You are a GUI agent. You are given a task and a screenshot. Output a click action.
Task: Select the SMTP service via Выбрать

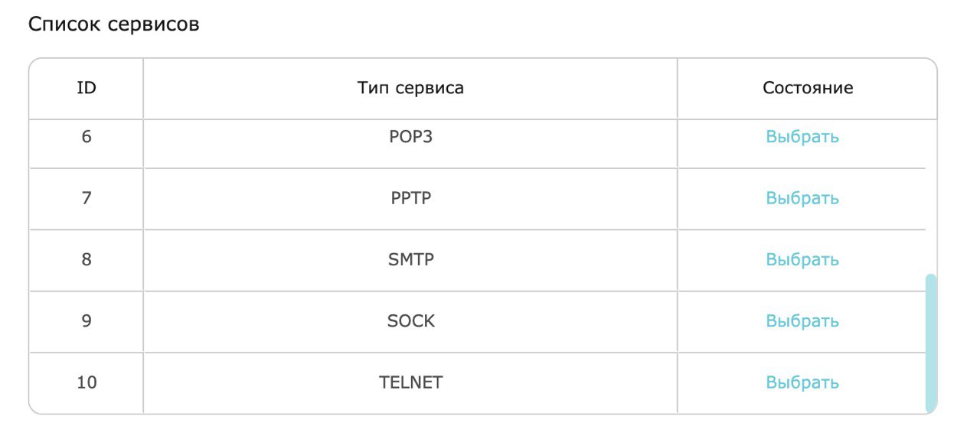[x=802, y=259]
